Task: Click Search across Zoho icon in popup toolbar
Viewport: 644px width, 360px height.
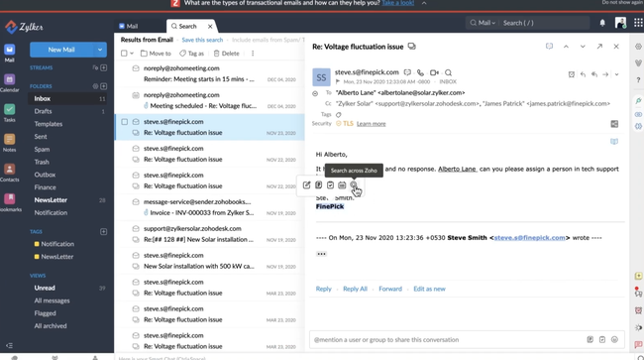Action: [x=354, y=185]
